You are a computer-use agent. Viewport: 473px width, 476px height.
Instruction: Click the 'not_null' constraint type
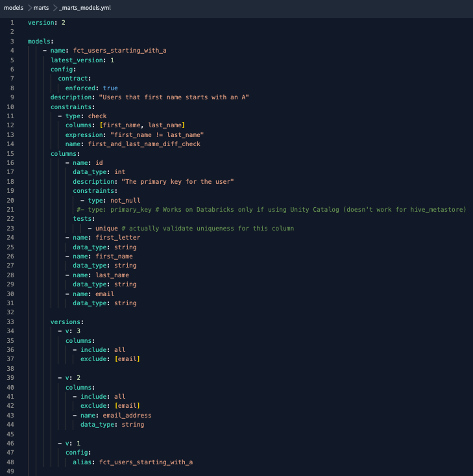pyautogui.click(x=125, y=201)
